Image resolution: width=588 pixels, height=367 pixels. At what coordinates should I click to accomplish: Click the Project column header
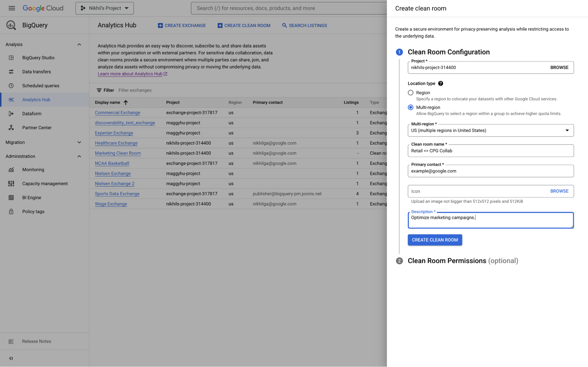173,103
